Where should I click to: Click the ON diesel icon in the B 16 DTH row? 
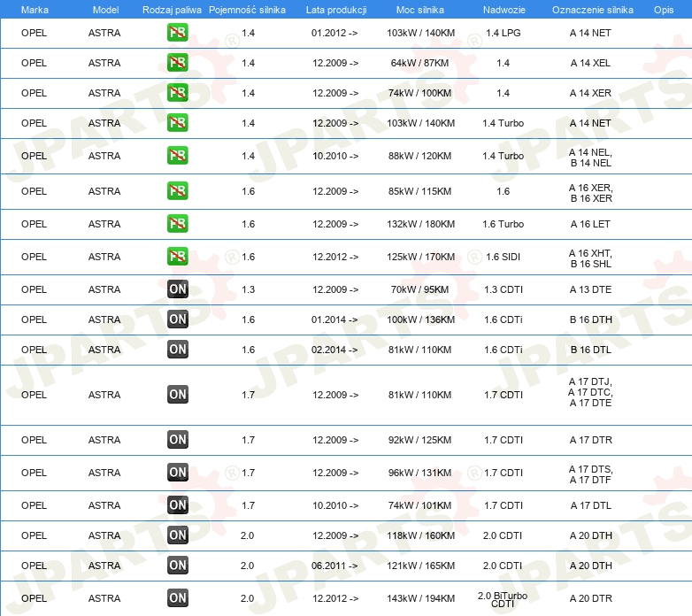[x=178, y=320]
